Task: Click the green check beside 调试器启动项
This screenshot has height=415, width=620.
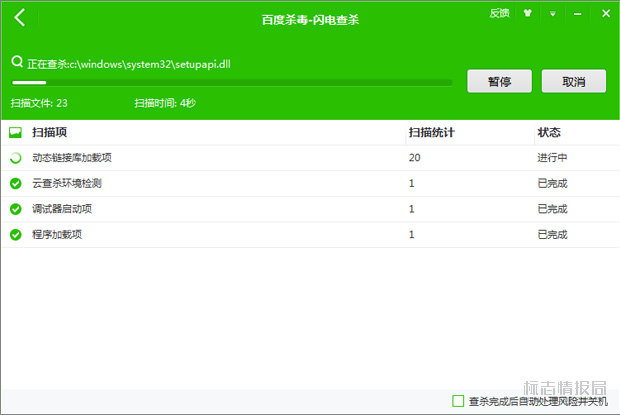Action: (x=15, y=209)
